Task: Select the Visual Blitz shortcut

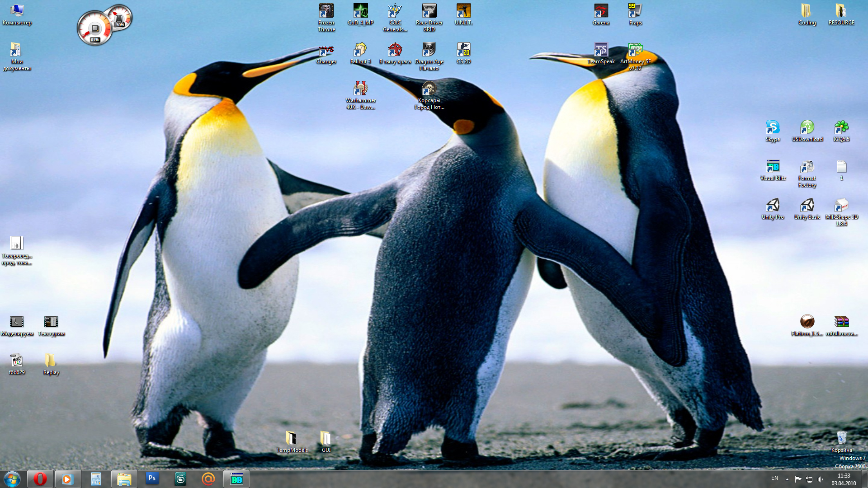Action: (773, 167)
